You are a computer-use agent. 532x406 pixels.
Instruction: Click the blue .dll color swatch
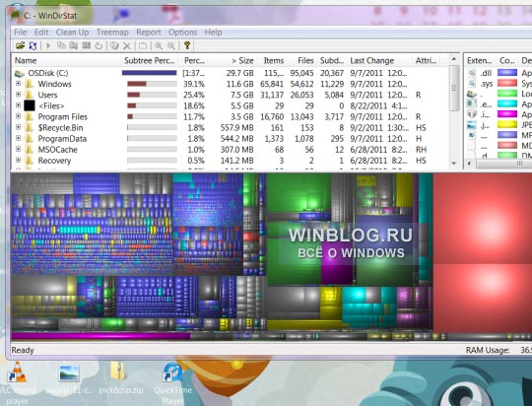click(x=507, y=73)
